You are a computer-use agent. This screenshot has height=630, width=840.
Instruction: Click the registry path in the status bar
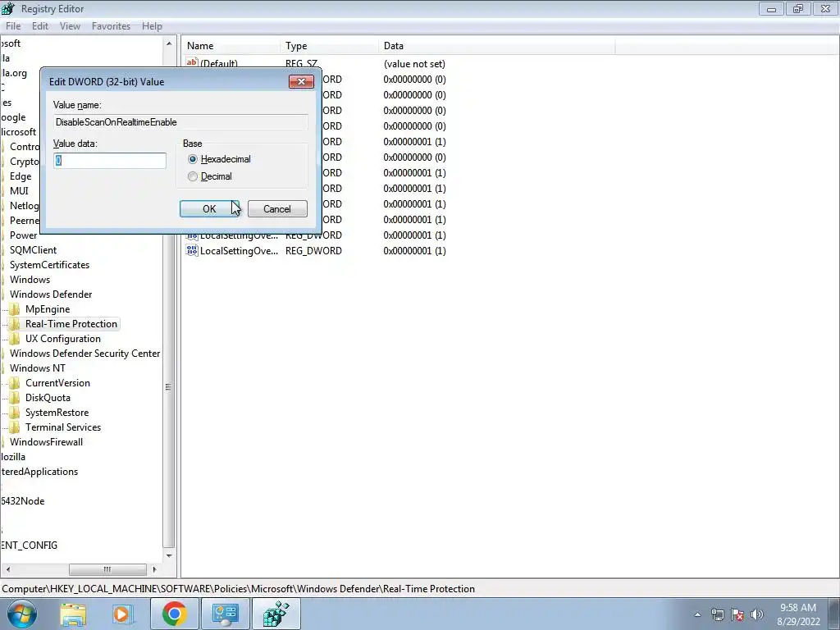point(239,589)
